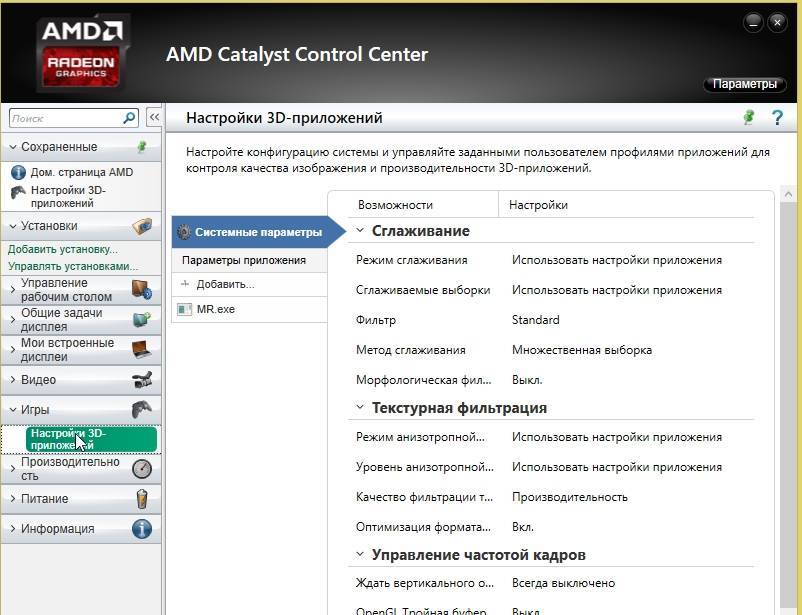Image resolution: width=802 pixels, height=615 pixels.
Task: Change Качество фильтрации Производительность value
Action: (x=569, y=497)
